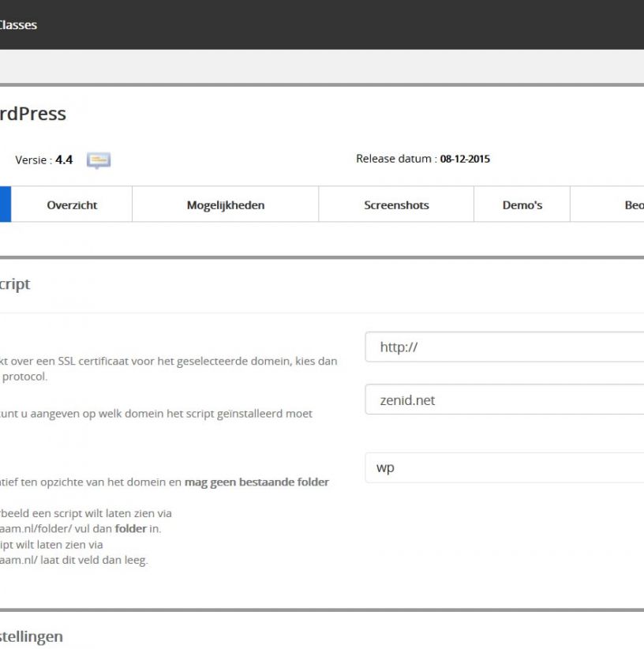Viewport: 644px width, 649px height.
Task: Click the bold text 'mag geen bestaande folder'
Action: pos(256,482)
